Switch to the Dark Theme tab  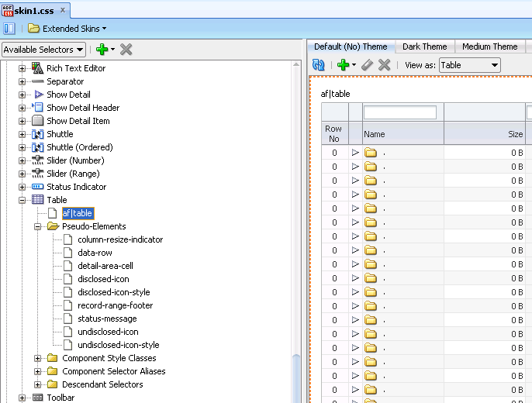[x=424, y=46]
